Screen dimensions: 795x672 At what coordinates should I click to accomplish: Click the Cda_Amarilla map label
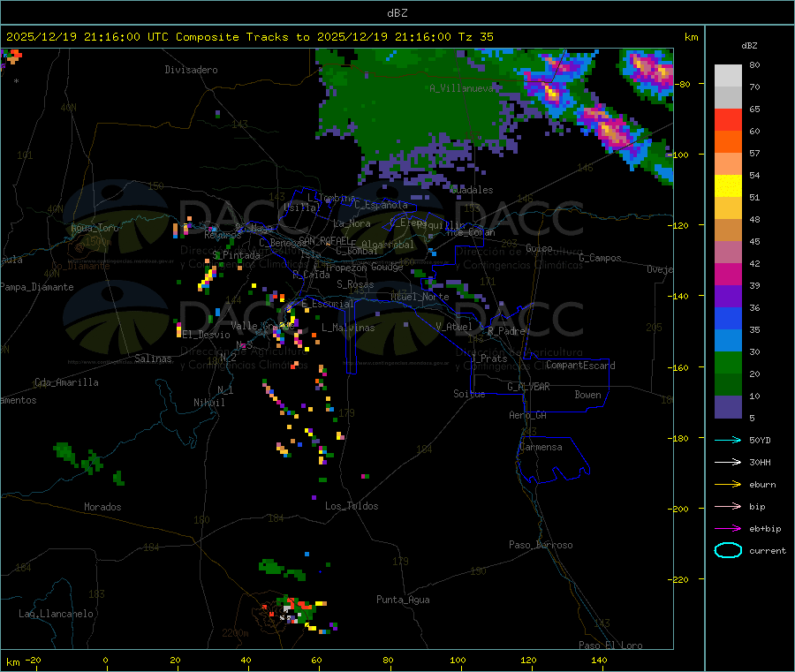click(x=66, y=382)
